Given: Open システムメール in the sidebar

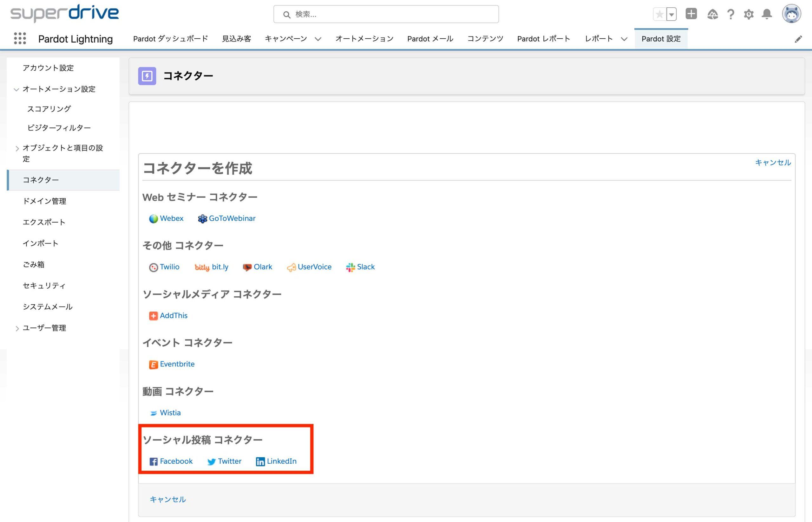Looking at the screenshot, I should (48, 307).
